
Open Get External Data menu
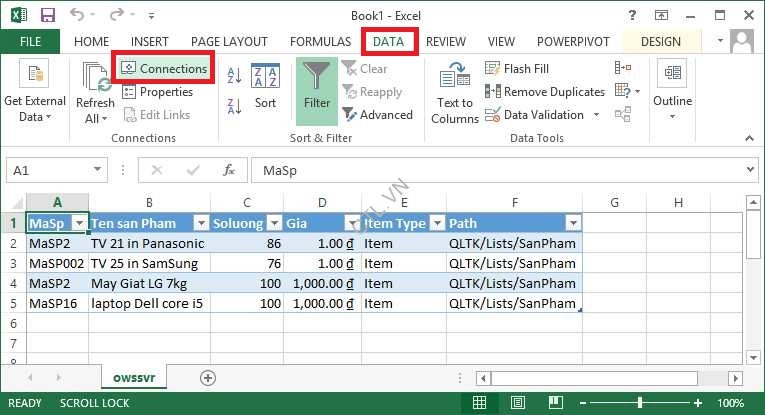[35, 91]
